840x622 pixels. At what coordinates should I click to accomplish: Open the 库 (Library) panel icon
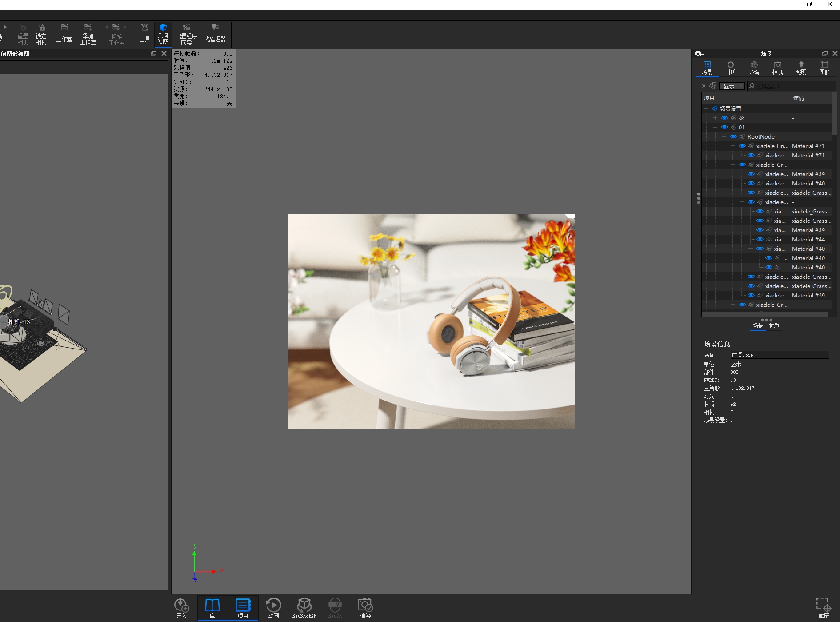pos(212,608)
